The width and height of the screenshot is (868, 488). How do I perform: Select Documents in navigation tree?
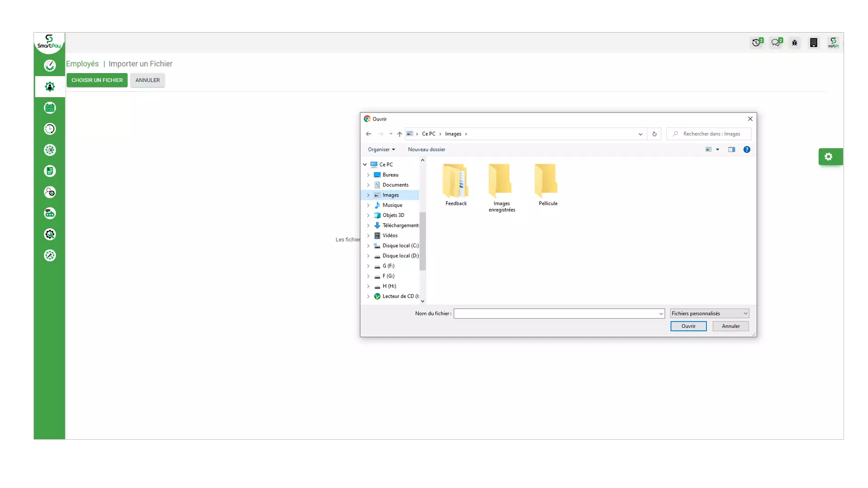coord(395,185)
